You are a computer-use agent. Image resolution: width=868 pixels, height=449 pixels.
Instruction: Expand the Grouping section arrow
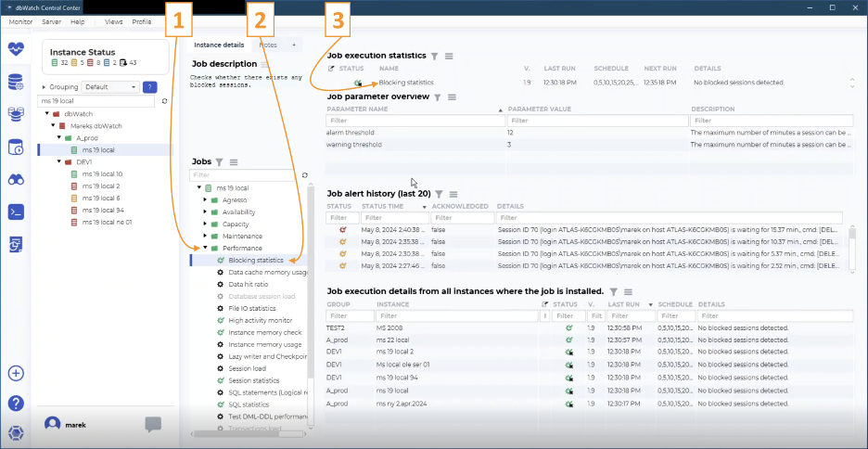pos(45,87)
